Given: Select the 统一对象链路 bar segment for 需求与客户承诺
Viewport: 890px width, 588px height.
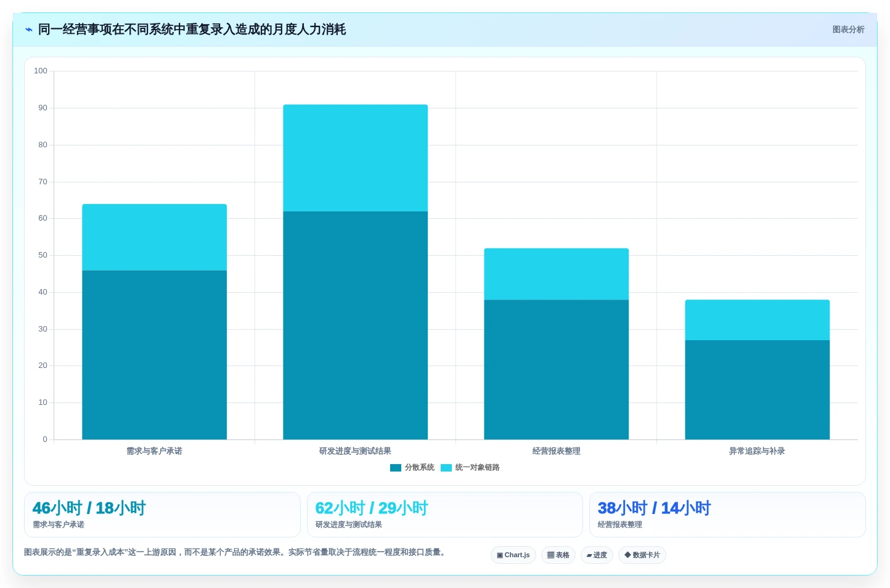Looking at the screenshot, I should click(154, 237).
